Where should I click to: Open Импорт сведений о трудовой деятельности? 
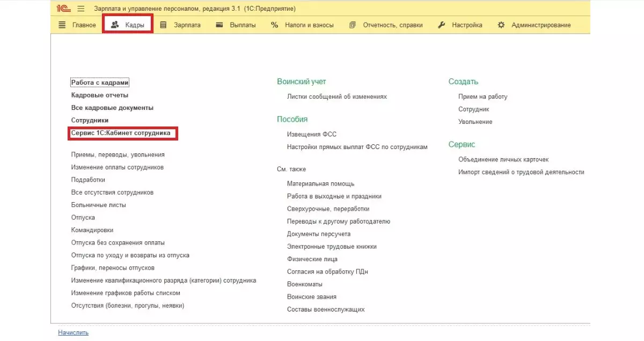[x=521, y=173]
